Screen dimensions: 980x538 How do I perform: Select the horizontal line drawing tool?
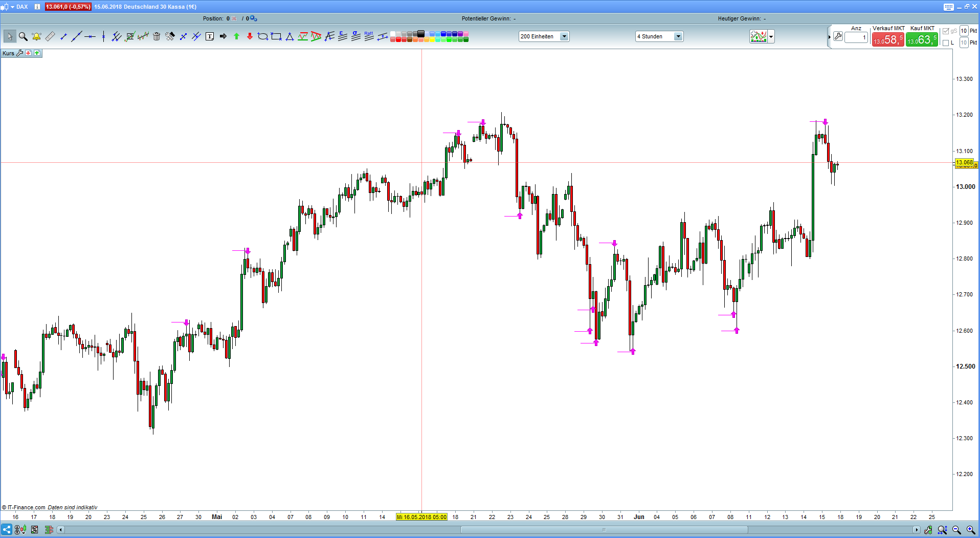(x=90, y=36)
